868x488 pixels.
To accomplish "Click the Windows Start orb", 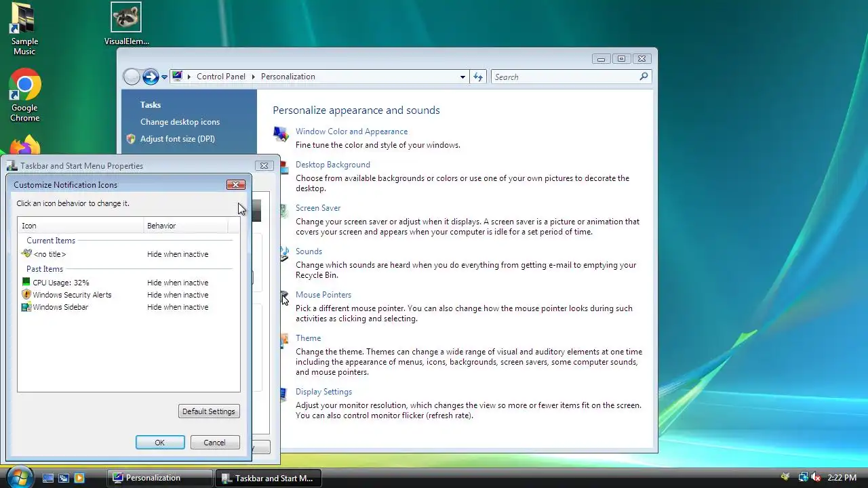I will tap(18, 476).
